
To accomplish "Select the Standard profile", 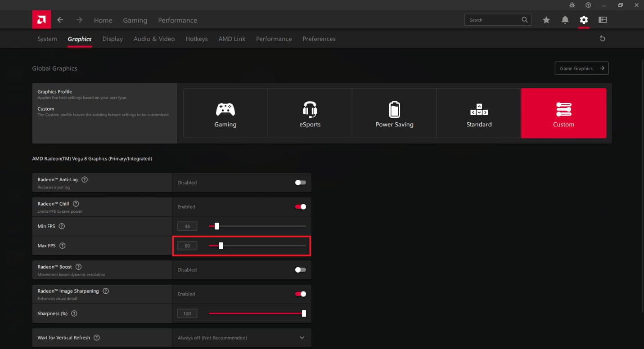I will click(x=479, y=113).
